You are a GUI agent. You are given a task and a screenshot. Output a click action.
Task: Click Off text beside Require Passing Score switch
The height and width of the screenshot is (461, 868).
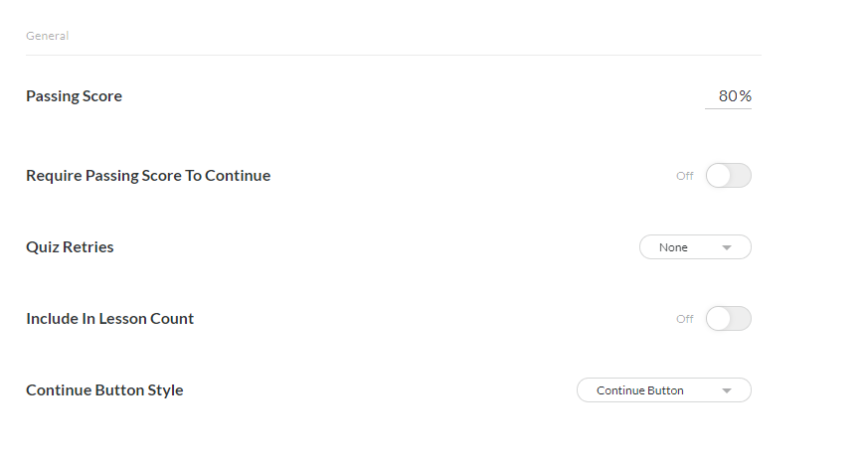pyautogui.click(x=685, y=176)
